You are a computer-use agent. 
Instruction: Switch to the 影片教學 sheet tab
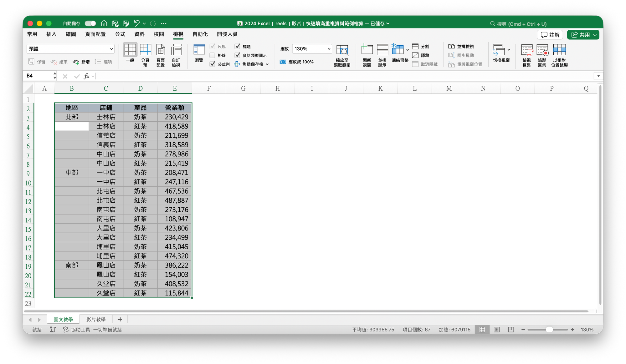tap(96, 320)
